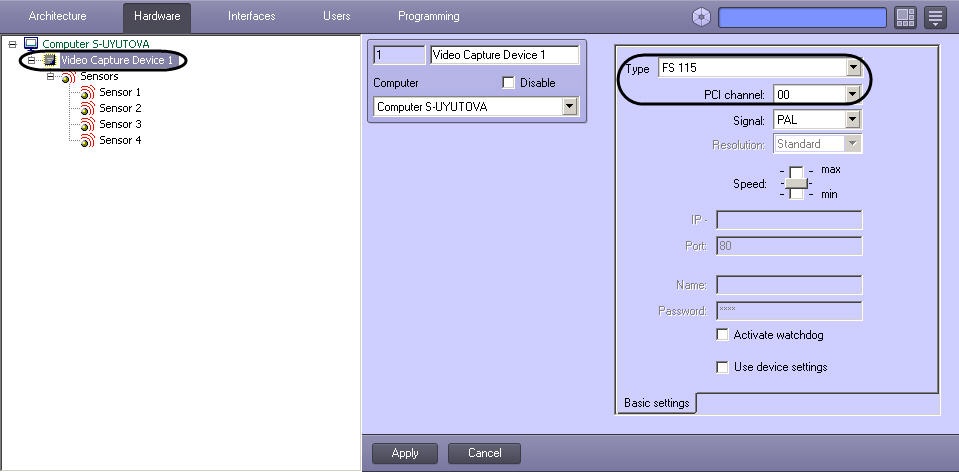Image resolution: width=959 pixels, height=472 pixels.
Task: Click the IP input field
Action: click(789, 220)
